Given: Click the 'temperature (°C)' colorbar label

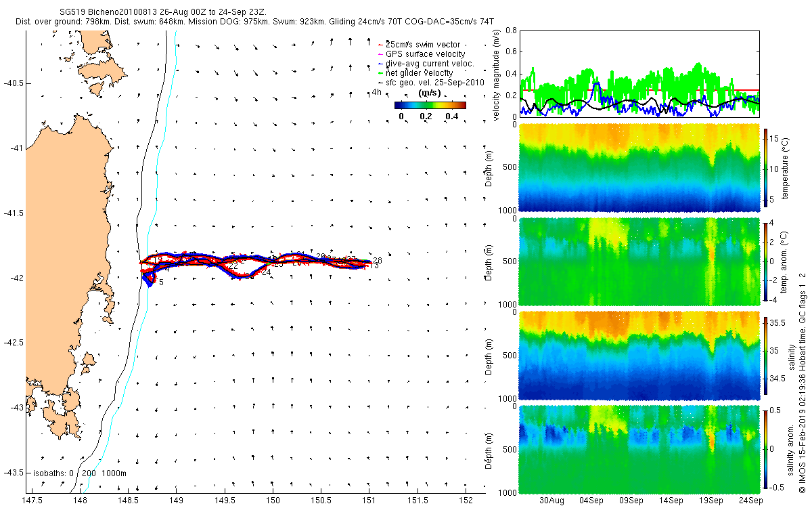Looking at the screenshot, I should (x=786, y=168).
